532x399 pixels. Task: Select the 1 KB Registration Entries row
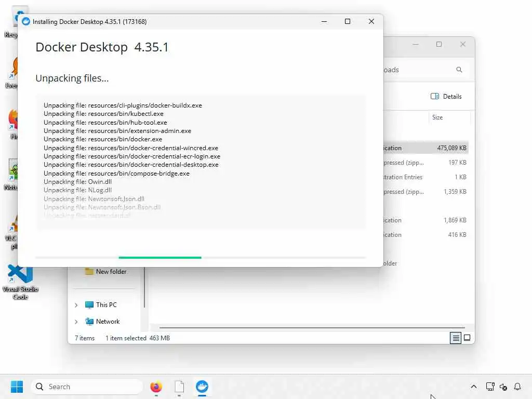coord(426,177)
